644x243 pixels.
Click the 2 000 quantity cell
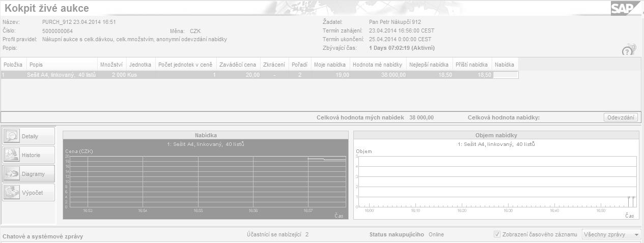(x=111, y=75)
